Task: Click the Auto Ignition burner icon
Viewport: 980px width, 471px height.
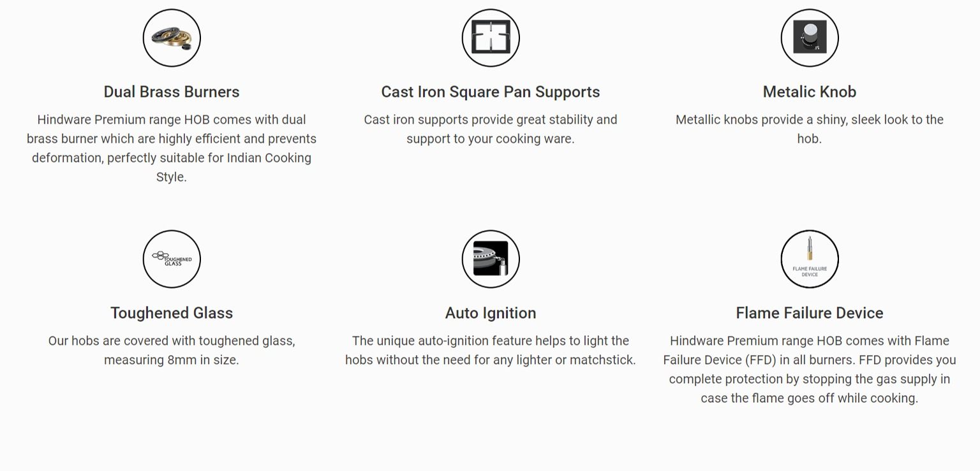Action: point(491,259)
